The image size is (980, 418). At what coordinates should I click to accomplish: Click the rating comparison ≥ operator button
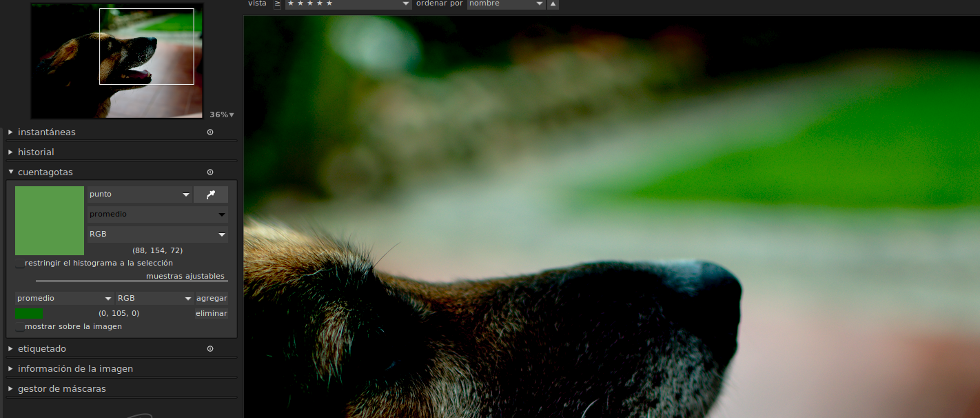[277, 4]
